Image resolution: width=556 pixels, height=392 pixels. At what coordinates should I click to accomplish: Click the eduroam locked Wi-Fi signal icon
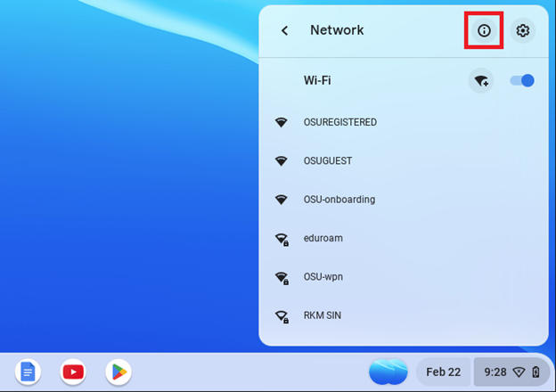282,240
